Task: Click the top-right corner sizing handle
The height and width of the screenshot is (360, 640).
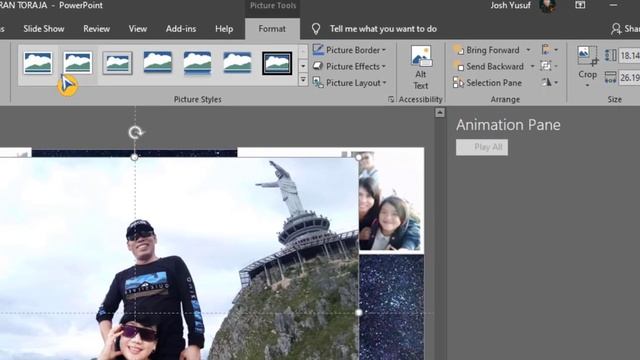Action: coord(358,157)
